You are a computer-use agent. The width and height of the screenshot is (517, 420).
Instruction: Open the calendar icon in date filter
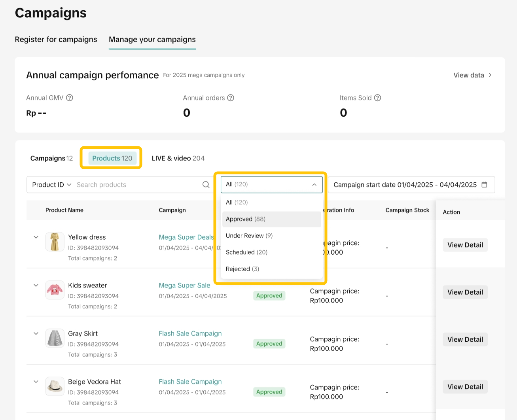[x=484, y=185]
